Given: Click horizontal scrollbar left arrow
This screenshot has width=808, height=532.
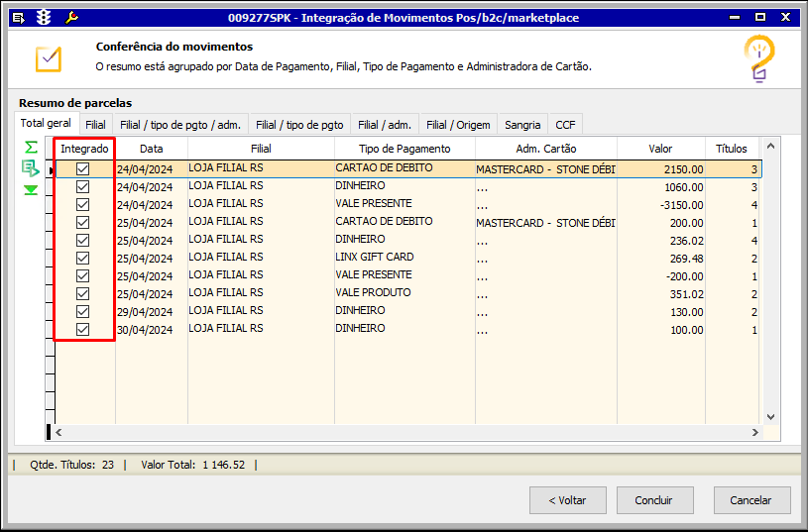Looking at the screenshot, I should [58, 432].
